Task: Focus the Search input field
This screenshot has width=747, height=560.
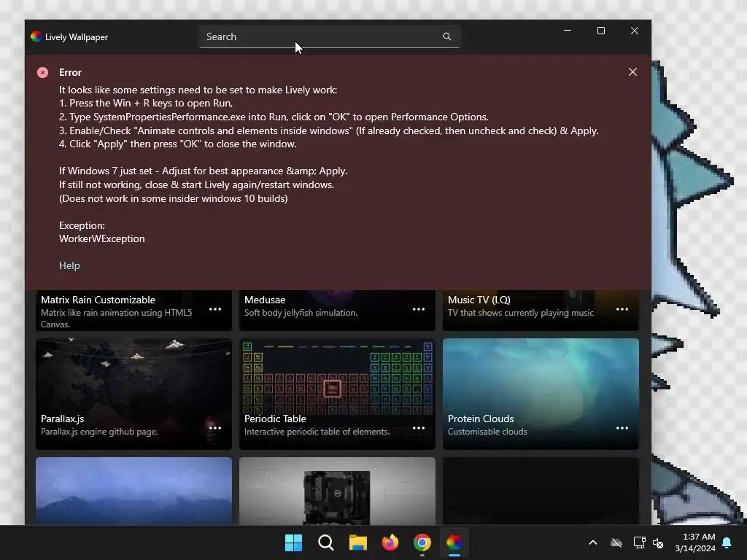Action: point(330,36)
